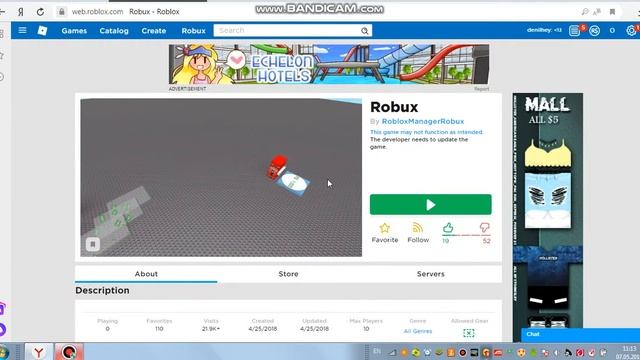Switch to the Store tab
This screenshot has height=360, width=640.
pyautogui.click(x=288, y=274)
